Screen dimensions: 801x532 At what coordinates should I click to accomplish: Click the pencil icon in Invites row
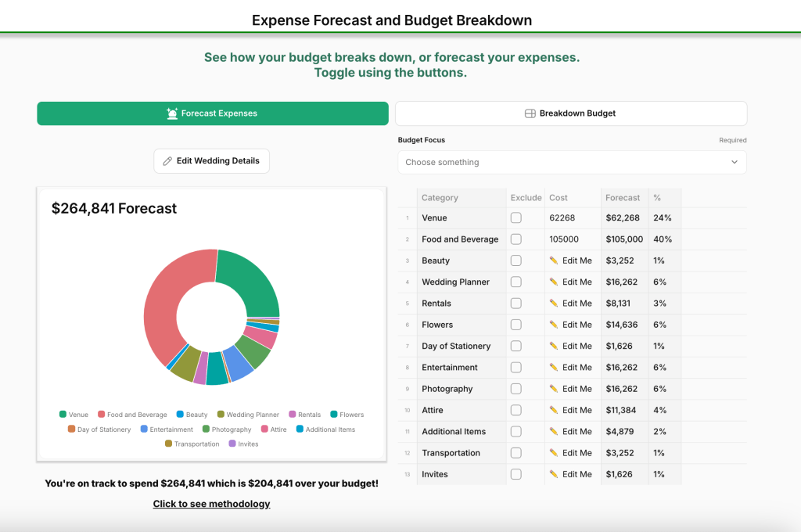[x=554, y=474]
